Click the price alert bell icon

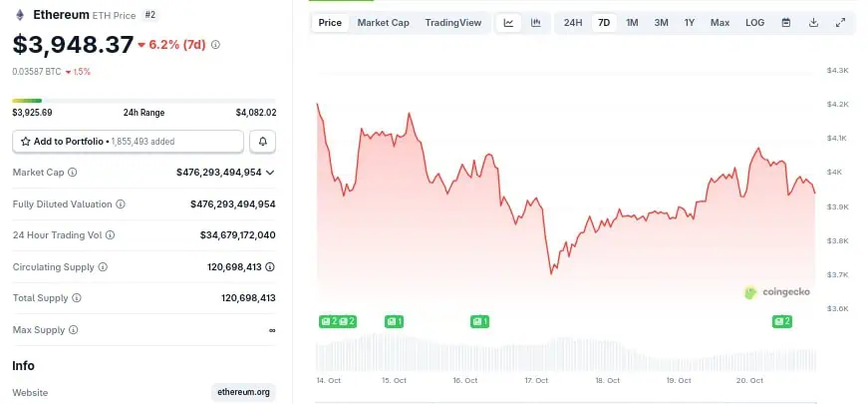click(x=263, y=142)
